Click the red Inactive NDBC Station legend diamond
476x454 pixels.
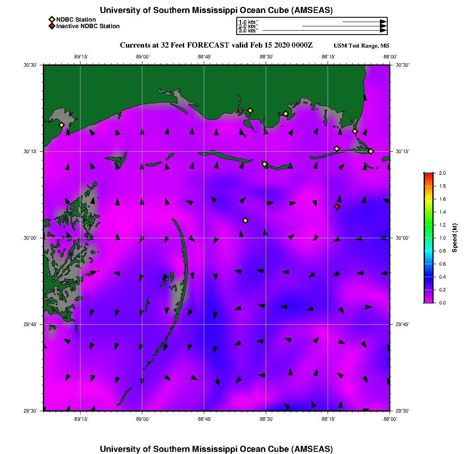click(51, 26)
